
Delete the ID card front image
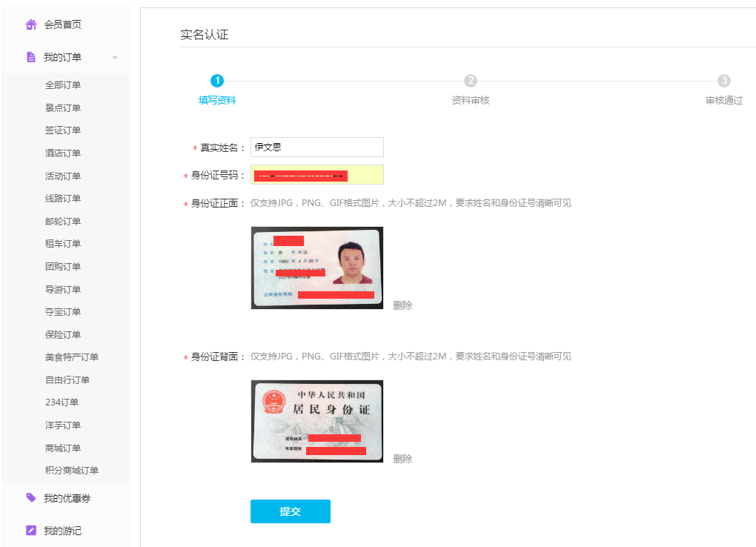coord(402,305)
